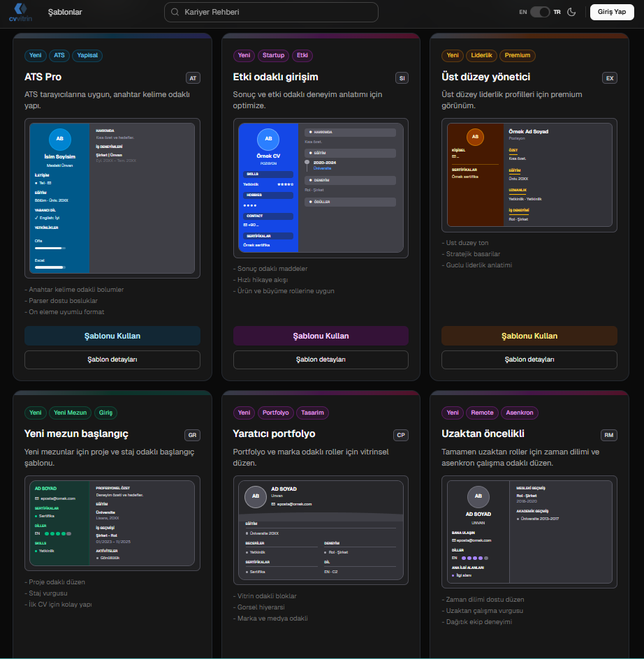Screen dimensions: 644x659
Task: Open Şablon detayları for Üst düzey yönetici
Action: click(529, 360)
